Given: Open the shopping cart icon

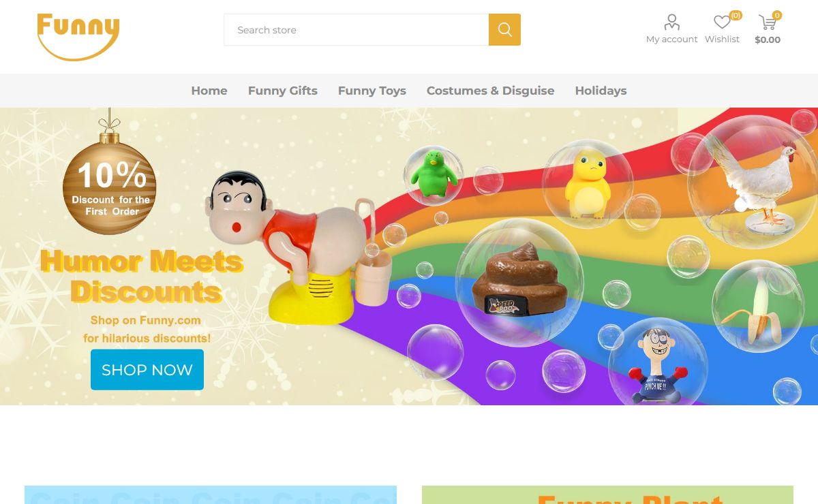Looking at the screenshot, I should (x=768, y=23).
